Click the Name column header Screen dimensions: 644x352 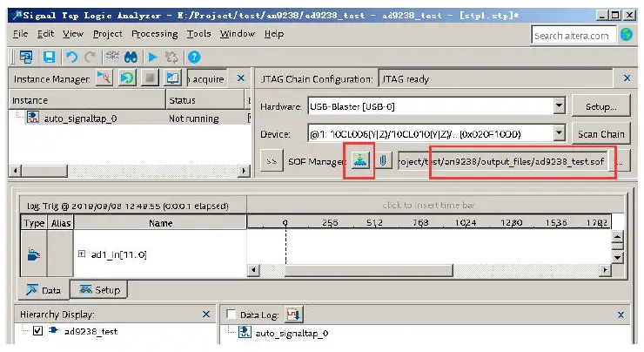(x=161, y=223)
